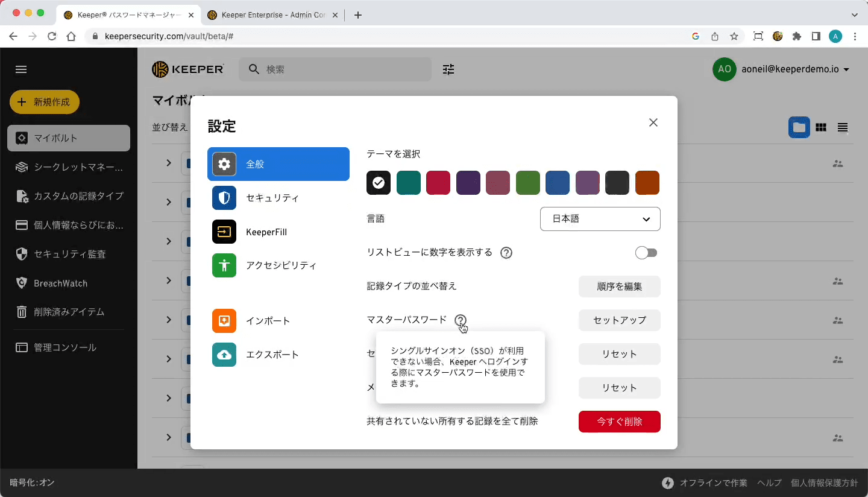Open the 日本語 language dropdown
Viewport: 868px width, 497px height.
[600, 219]
